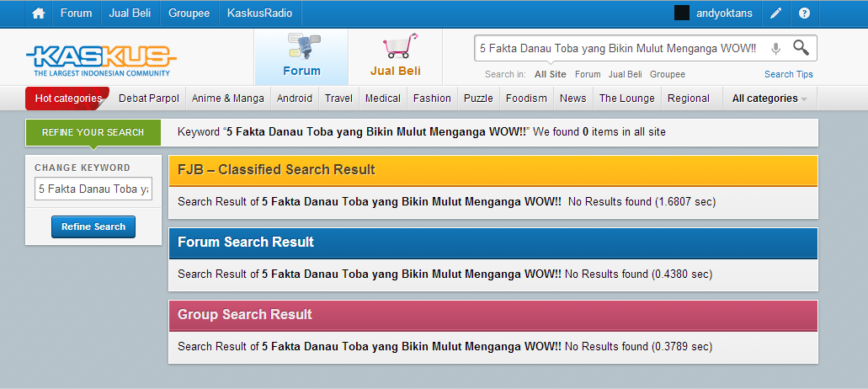Open Medical category
Screen dimensions: 868x389
383,99
